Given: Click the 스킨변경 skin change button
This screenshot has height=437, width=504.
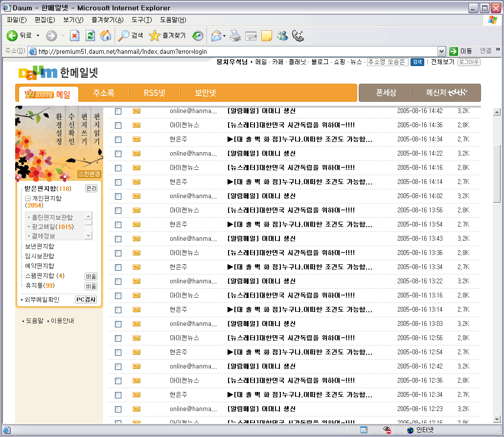Looking at the screenshot, I should (90, 174).
